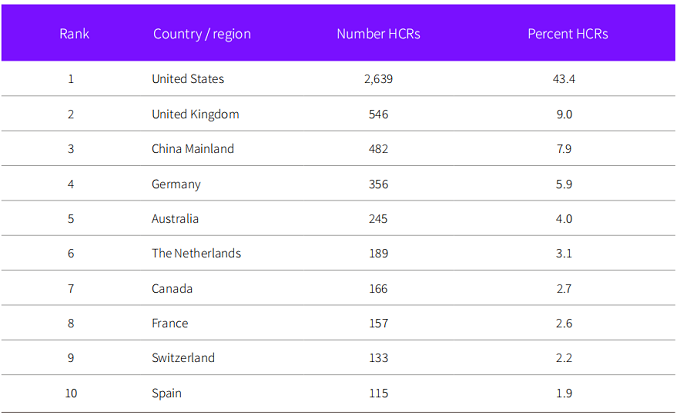680x415 pixels.
Task: Click the Rank column header
Action: pyautogui.click(x=74, y=34)
